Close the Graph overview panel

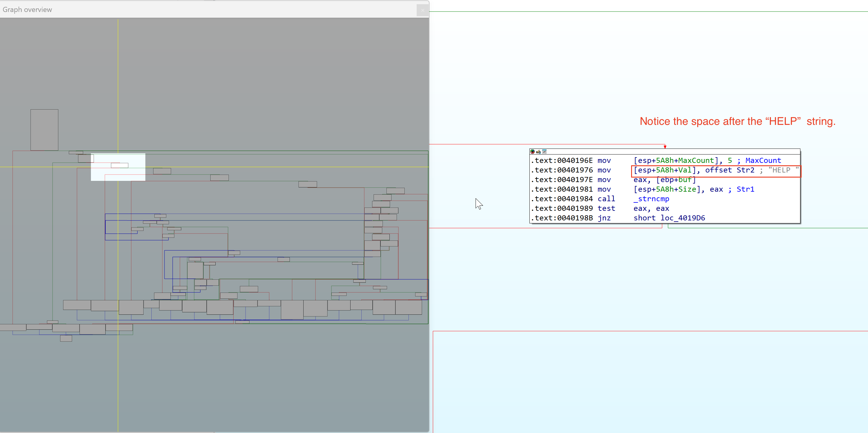coord(423,10)
